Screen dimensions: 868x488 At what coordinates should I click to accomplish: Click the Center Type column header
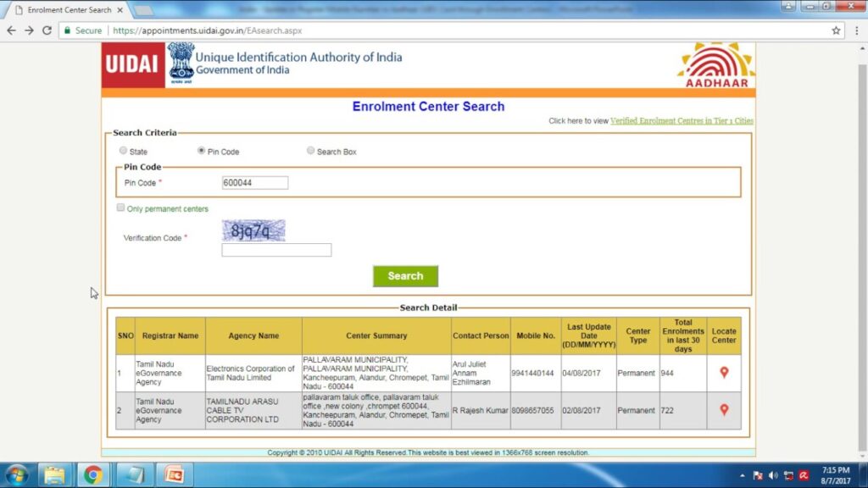point(637,335)
